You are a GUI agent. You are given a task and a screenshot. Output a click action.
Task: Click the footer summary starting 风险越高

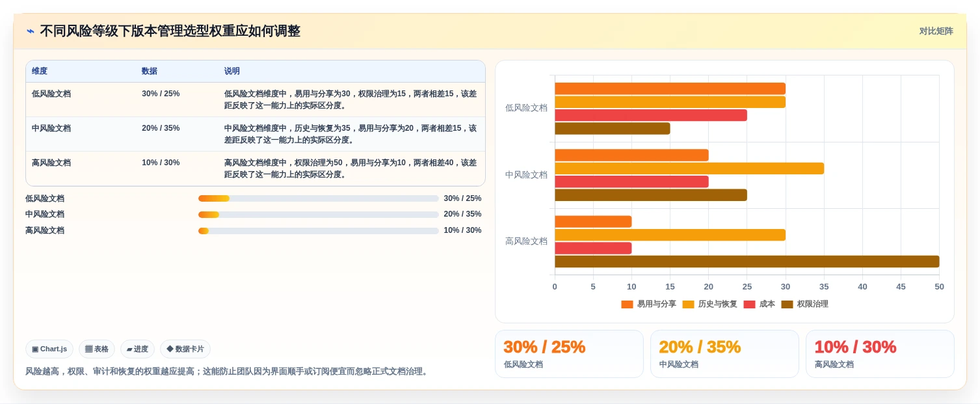point(228,371)
